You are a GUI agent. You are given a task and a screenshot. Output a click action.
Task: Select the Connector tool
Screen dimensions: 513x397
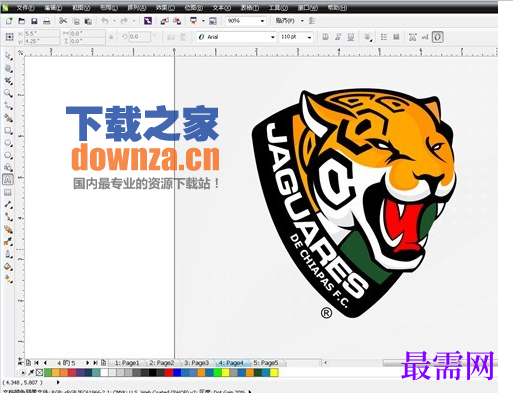(x=8, y=217)
